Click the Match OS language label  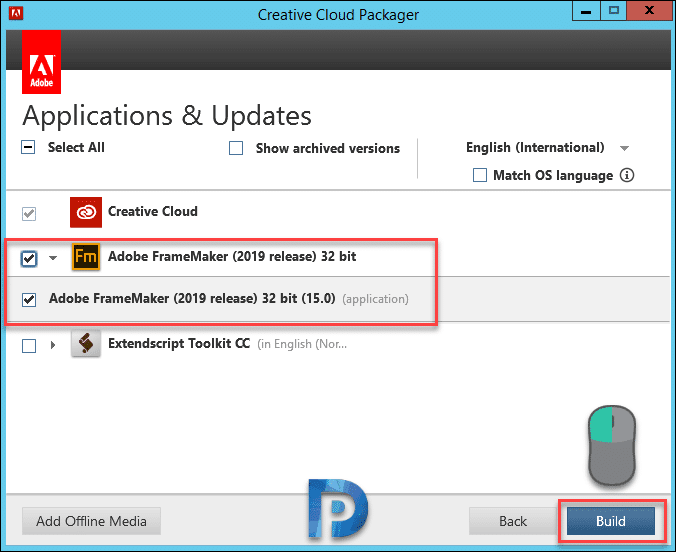point(553,176)
